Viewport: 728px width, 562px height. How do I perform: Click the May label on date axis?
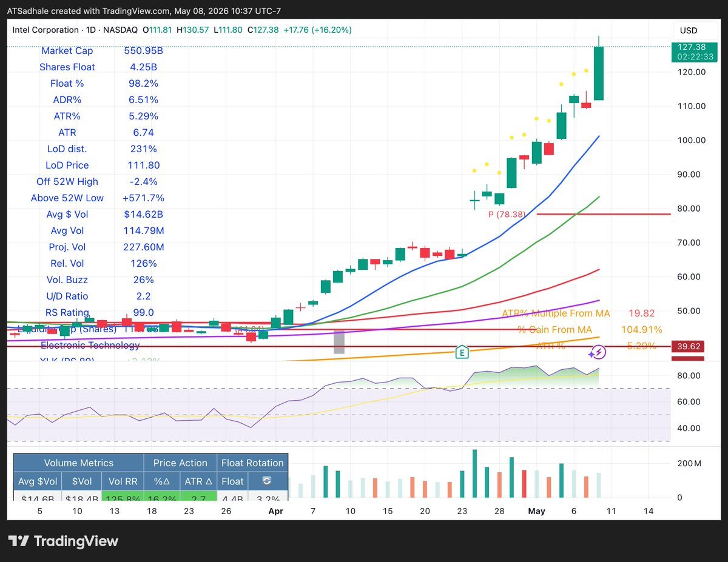(537, 511)
